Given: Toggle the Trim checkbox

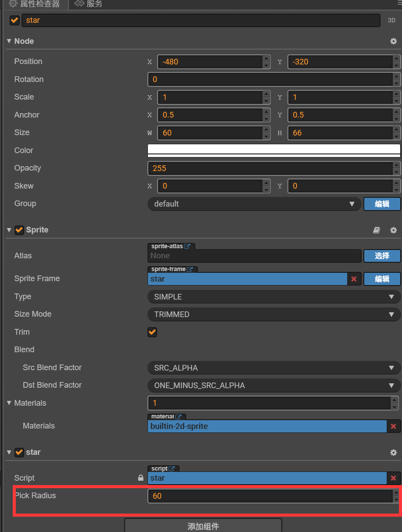Looking at the screenshot, I should [x=152, y=332].
